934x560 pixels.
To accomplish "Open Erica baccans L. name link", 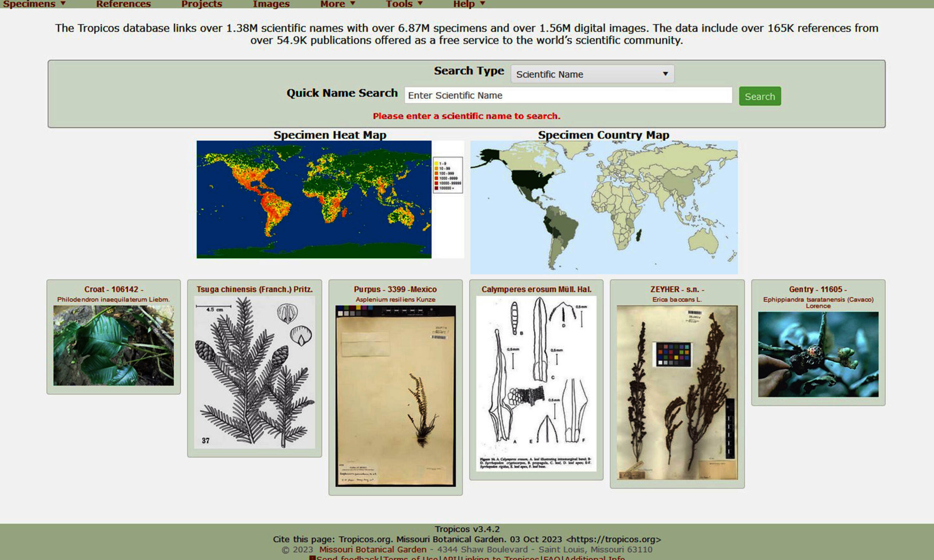I will point(677,300).
